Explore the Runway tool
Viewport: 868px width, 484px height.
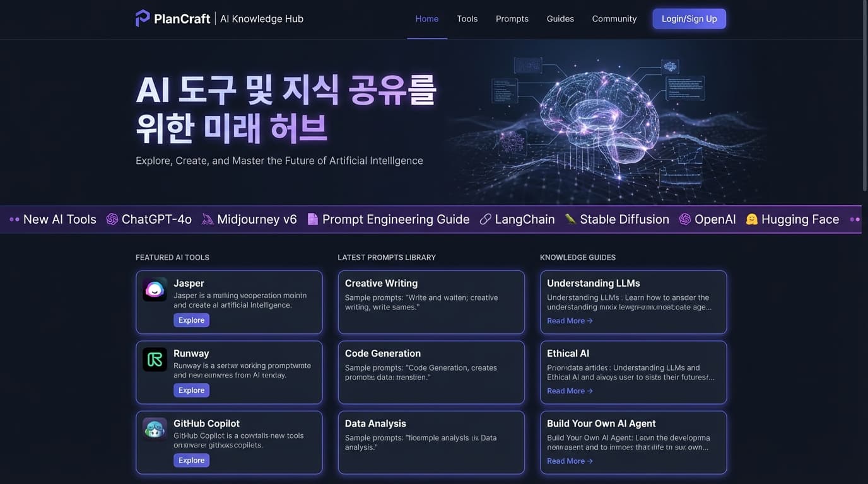[191, 390]
